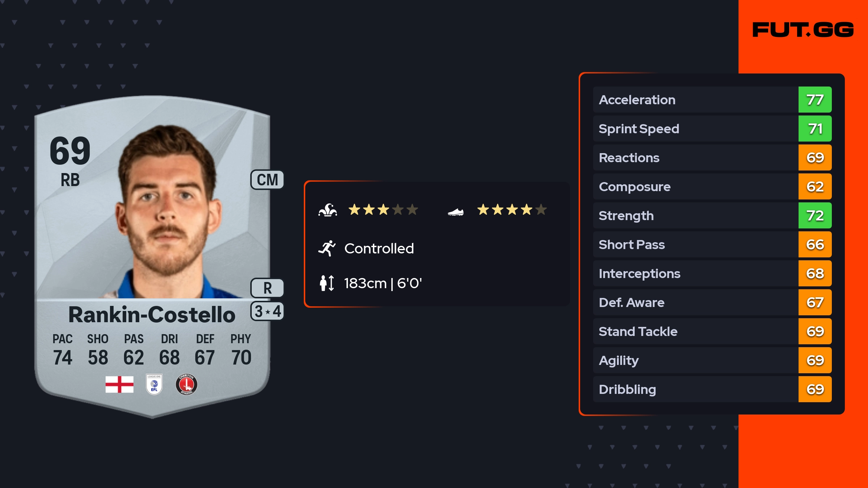Click the height measurement icon
The image size is (868, 488).
coord(327,283)
